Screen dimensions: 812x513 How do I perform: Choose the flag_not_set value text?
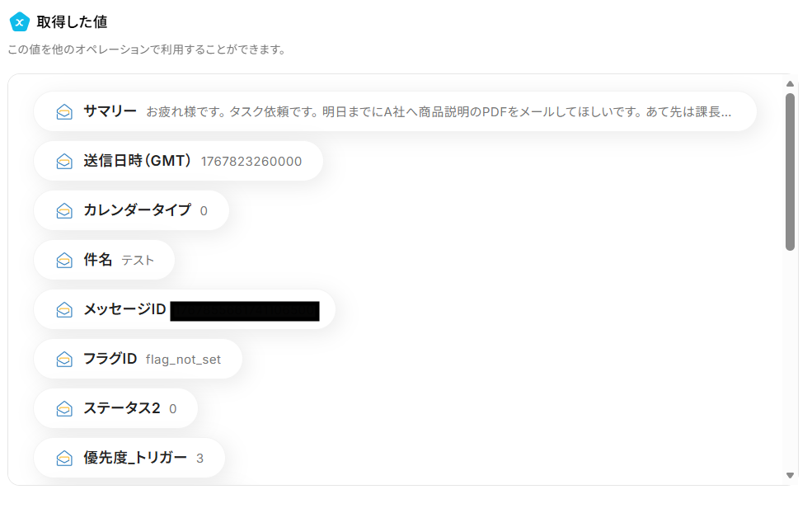pyautogui.click(x=183, y=360)
